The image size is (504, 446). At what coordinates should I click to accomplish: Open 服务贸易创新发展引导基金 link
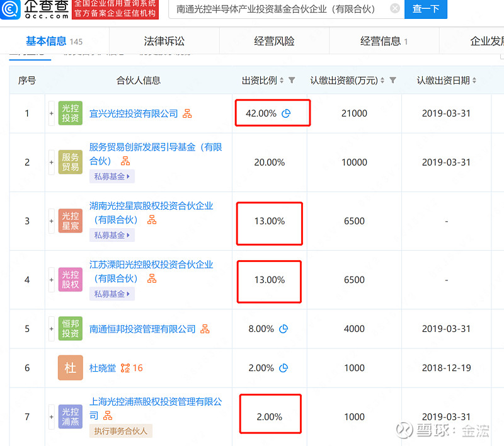(x=156, y=154)
